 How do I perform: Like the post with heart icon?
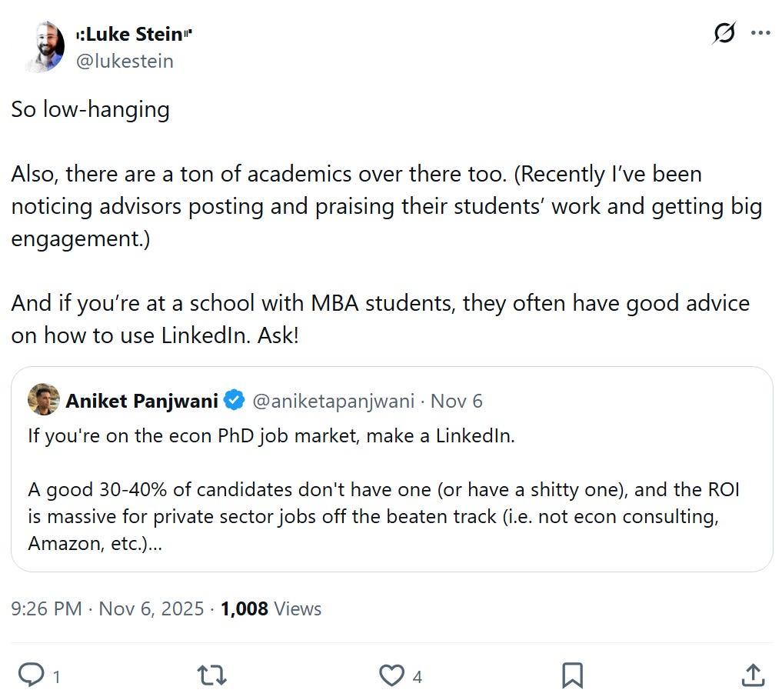coord(391,675)
